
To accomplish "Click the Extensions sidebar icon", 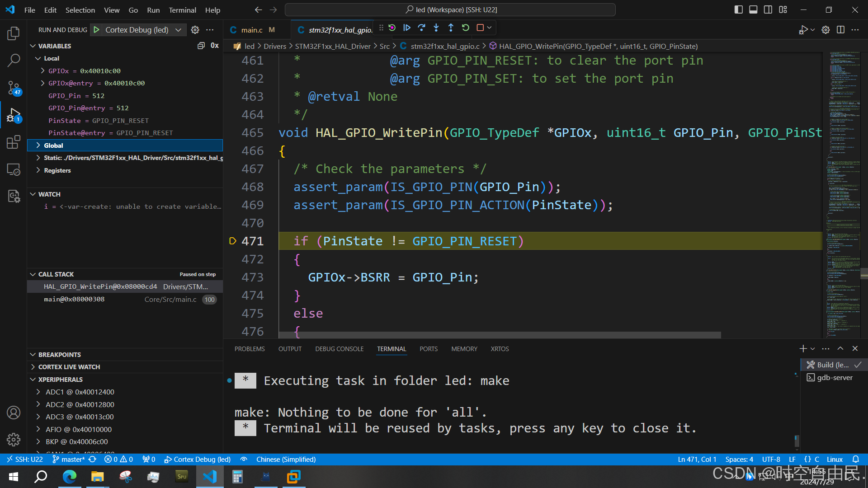I will click(x=13, y=142).
